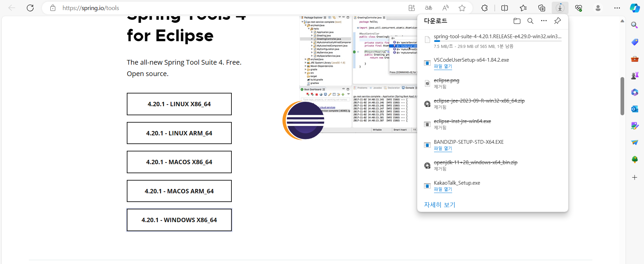This screenshot has height=264, width=644.
Task: Click the KakaoTalk_Setup.exe file name
Action: 457,183
